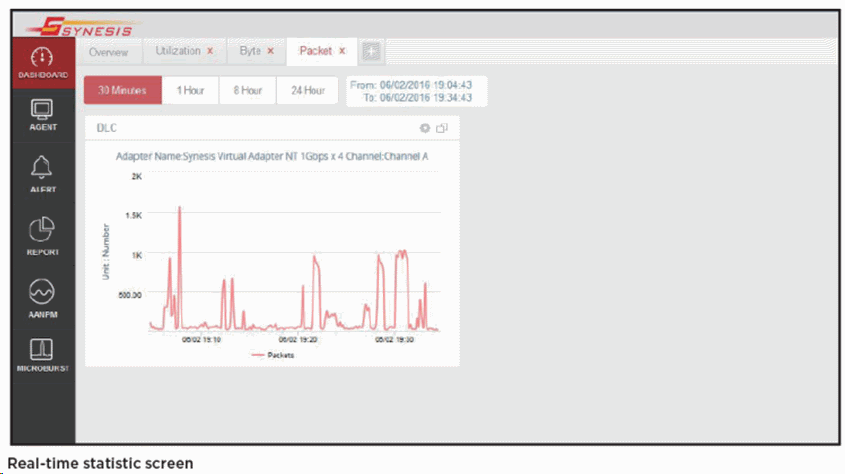Select the 8 Hour time range

coord(247,90)
